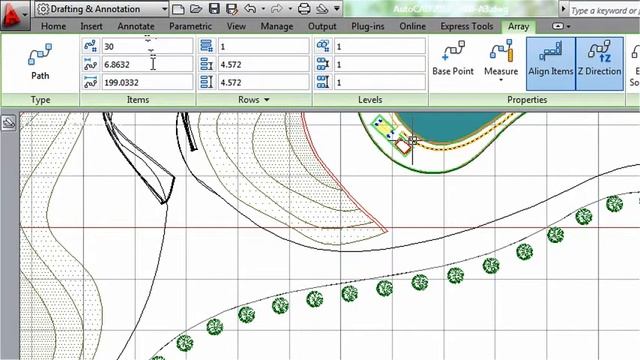Open the Measure dropdown arrow below the label
This screenshot has width=640, height=360.
point(501,80)
